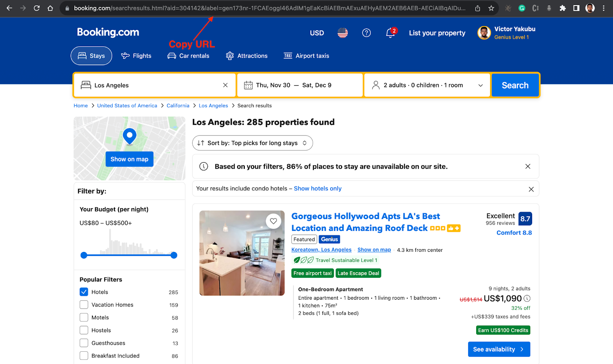Open List your property
This screenshot has height=364, width=613.
point(437,33)
